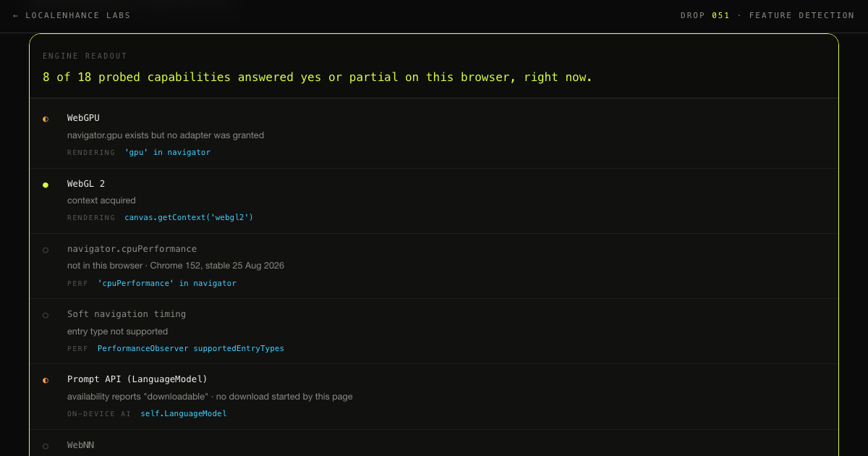The height and width of the screenshot is (456, 868).
Task: Click PerformanceObserver supportedEntryTypes code snippet
Action: coord(191,349)
